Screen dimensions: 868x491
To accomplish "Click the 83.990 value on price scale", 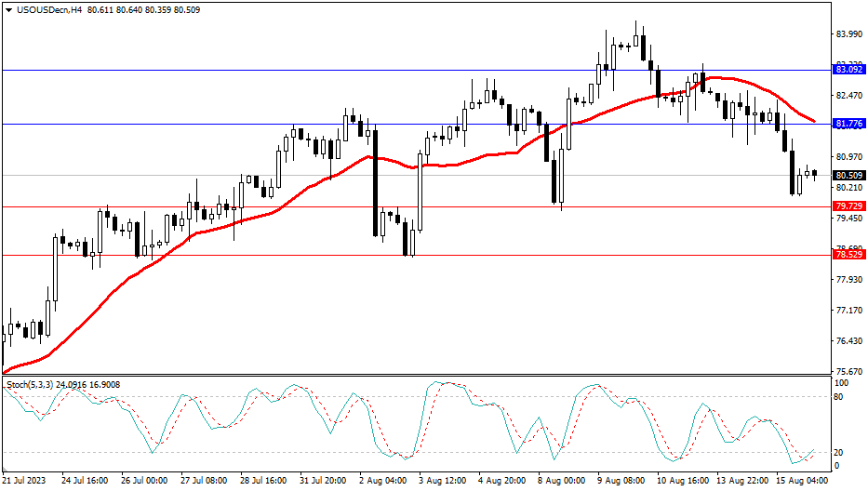I will click(x=848, y=34).
